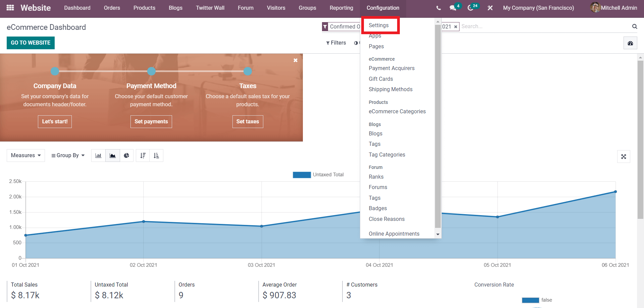The height and width of the screenshot is (308, 644).
Task: Select the pie chart view
Action: (127, 155)
